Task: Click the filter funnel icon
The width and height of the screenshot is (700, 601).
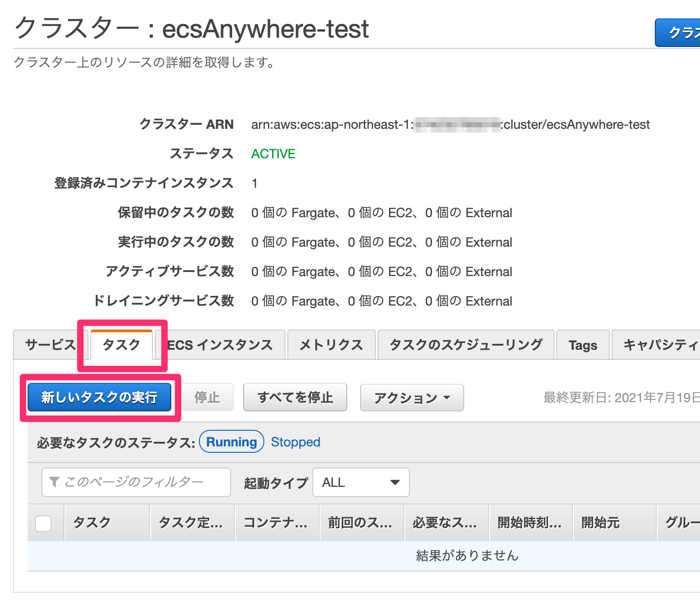Action: click(x=54, y=482)
